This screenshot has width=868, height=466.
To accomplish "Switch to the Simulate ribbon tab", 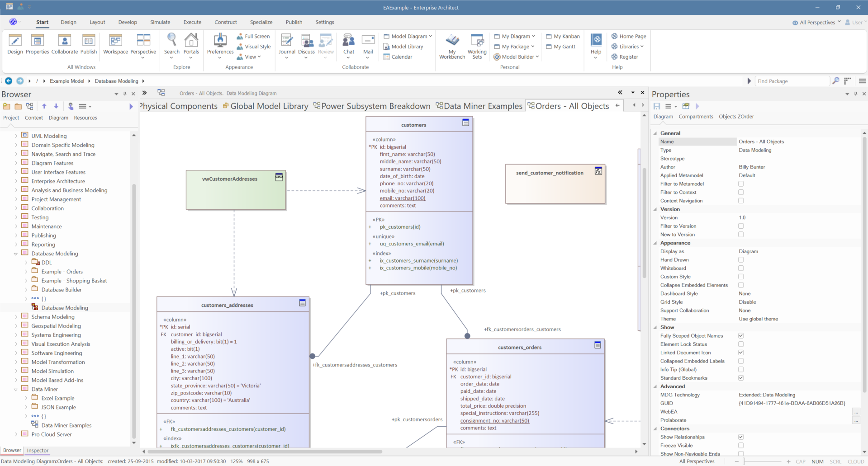I will [x=160, y=22].
